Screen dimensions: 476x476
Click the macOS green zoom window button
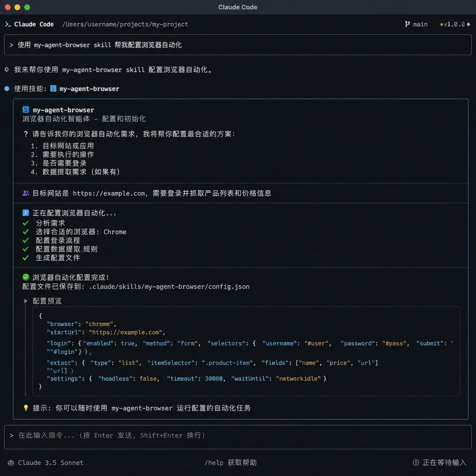(x=27, y=7)
